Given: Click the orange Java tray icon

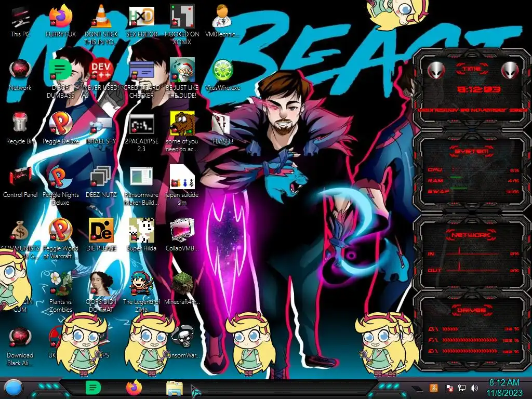Looking at the screenshot, I should pos(433,388).
